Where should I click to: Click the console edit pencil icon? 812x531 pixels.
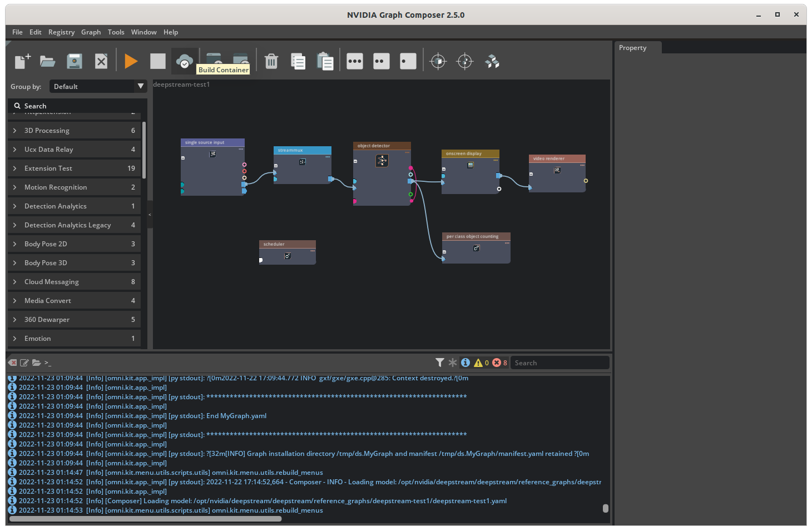pyautogui.click(x=24, y=363)
